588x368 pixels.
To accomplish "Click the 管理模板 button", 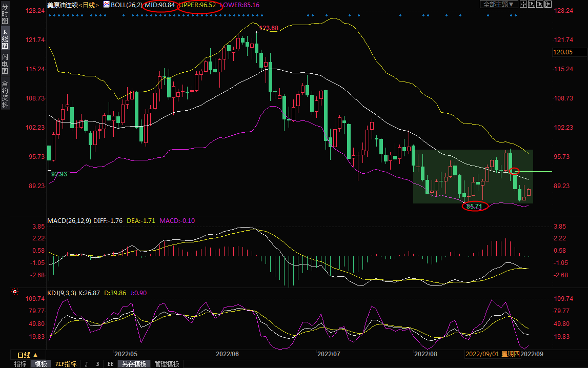I will (167, 364).
